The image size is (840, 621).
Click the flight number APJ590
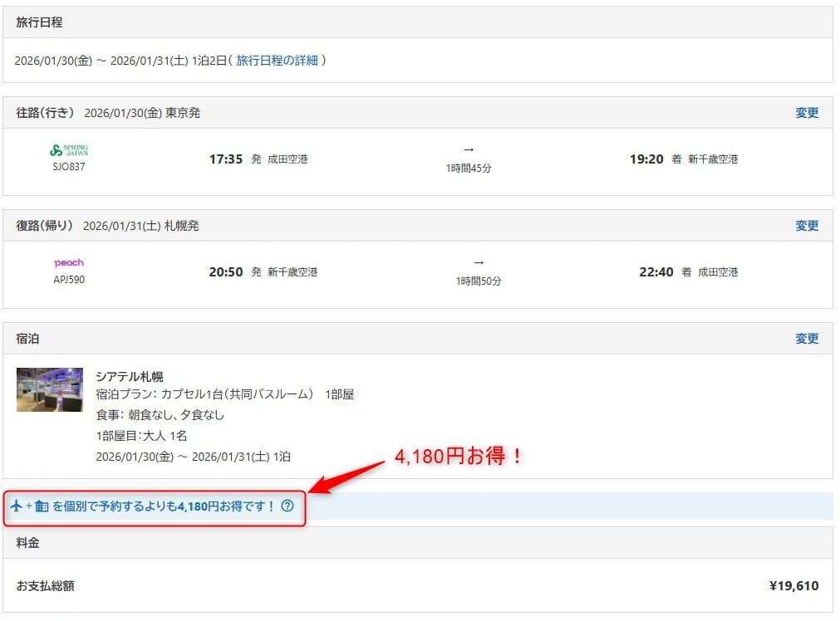pos(69,279)
